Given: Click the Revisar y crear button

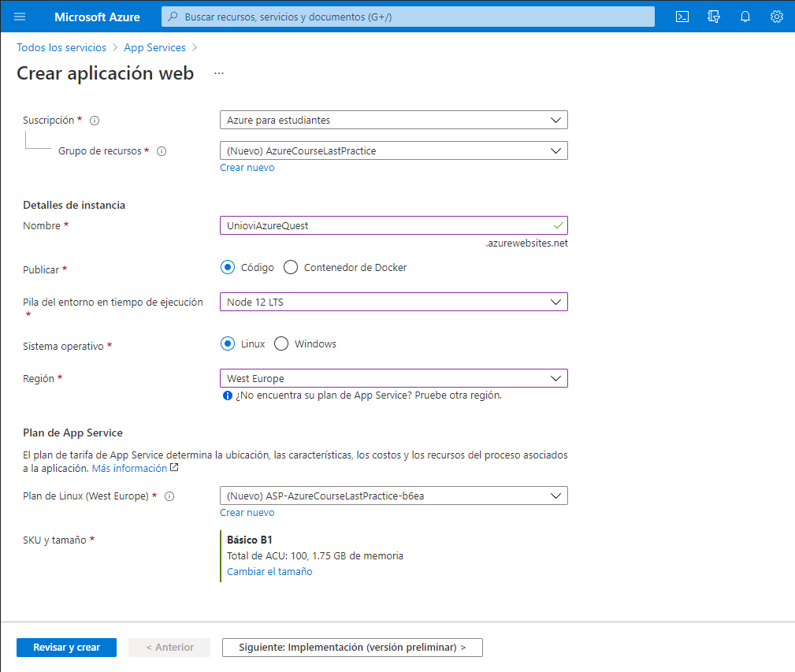Looking at the screenshot, I should point(66,648).
